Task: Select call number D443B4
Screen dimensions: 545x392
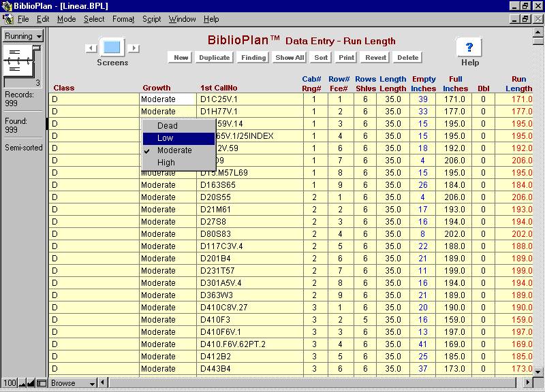Action: pos(215,369)
